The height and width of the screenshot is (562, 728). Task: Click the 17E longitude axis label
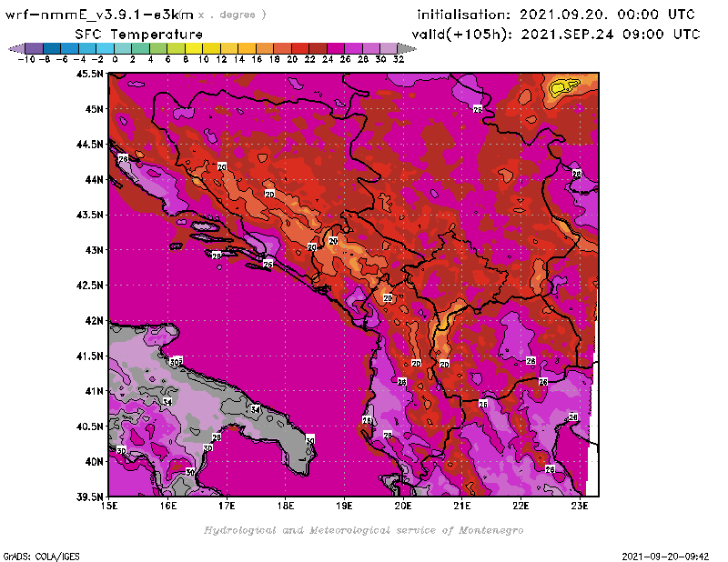pos(227,506)
